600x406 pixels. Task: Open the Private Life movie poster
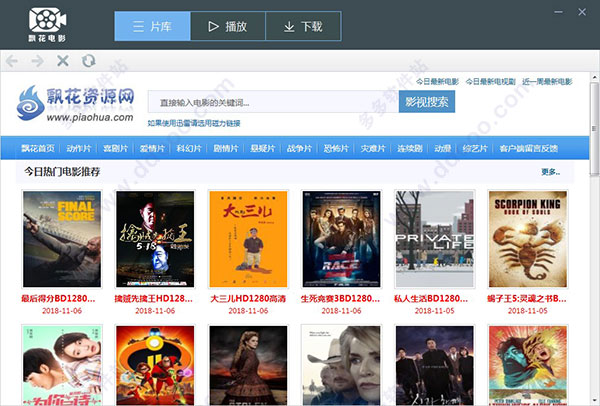435,239
